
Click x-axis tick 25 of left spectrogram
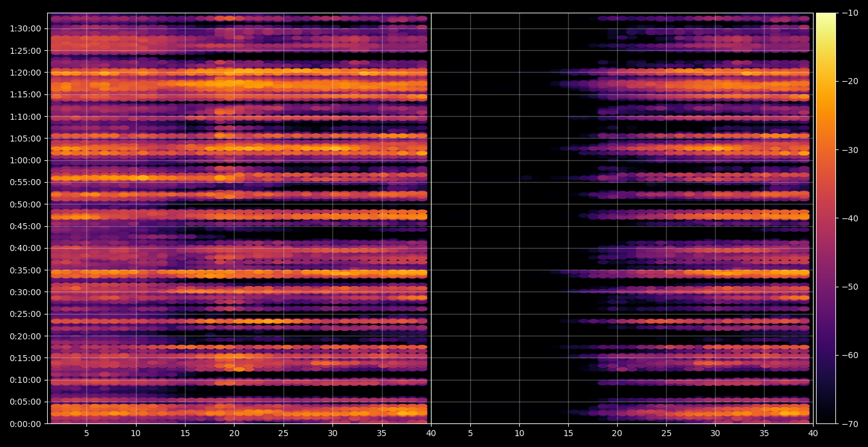283,433
